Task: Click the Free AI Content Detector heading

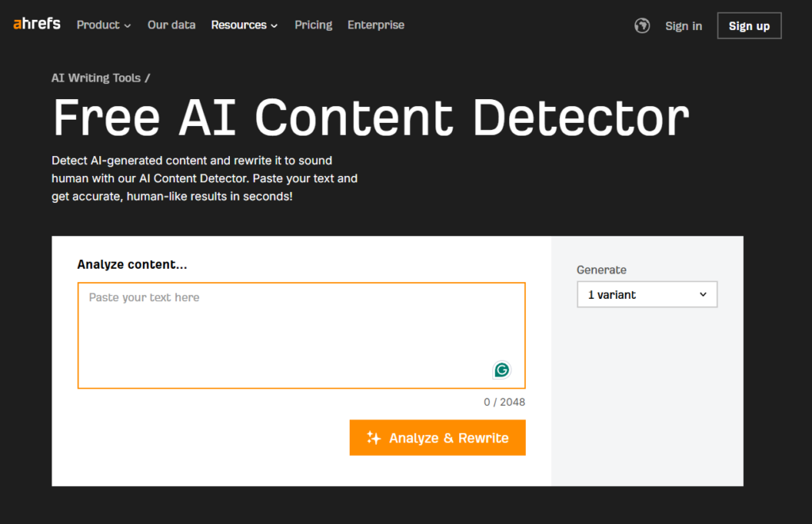Action: coord(370,117)
